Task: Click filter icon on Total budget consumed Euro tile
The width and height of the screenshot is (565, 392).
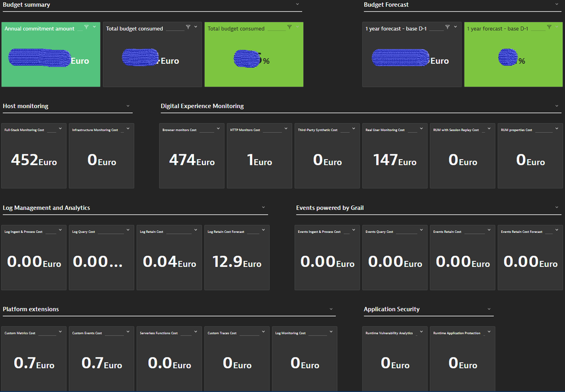Action: (188, 27)
